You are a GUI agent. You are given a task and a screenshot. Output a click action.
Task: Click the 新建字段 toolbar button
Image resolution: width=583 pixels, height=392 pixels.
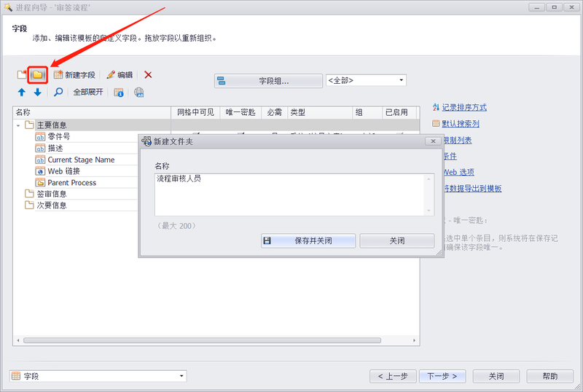(74, 75)
